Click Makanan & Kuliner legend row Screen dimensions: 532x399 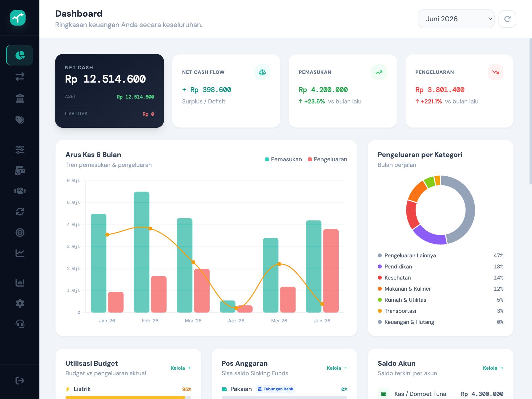(x=441, y=289)
